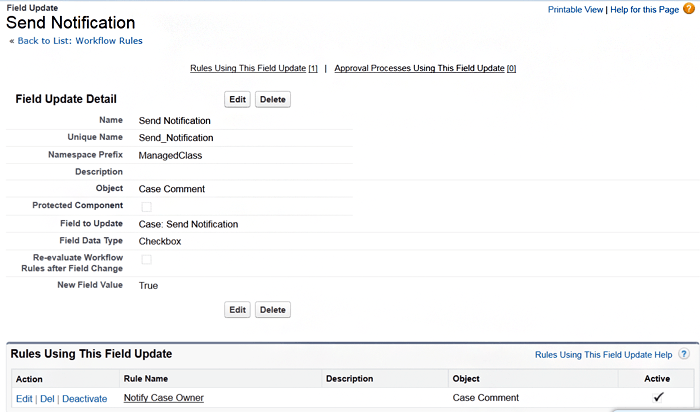This screenshot has height=412, width=700.
Task: Go back to the Workflow Rules list
Action: click(79, 41)
